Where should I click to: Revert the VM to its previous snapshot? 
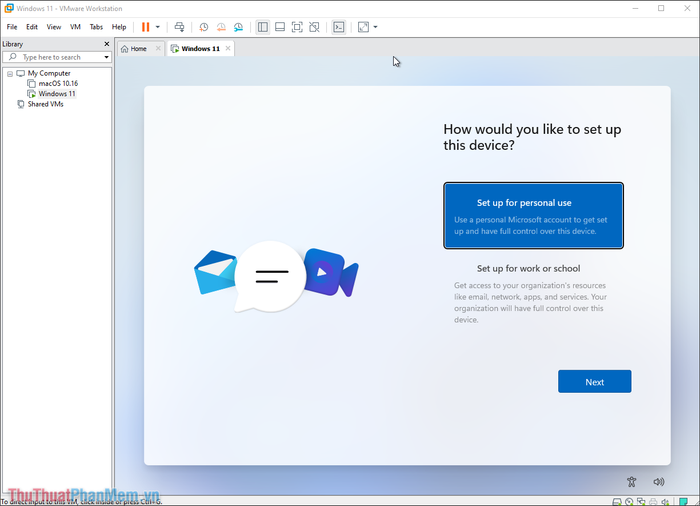(x=221, y=27)
